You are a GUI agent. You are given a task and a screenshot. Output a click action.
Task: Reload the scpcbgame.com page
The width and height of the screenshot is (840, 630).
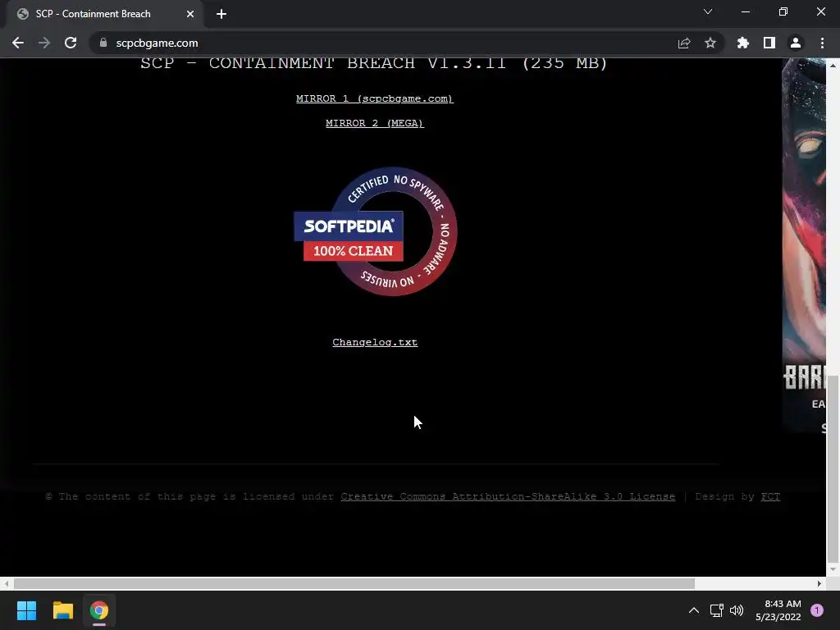[71, 43]
